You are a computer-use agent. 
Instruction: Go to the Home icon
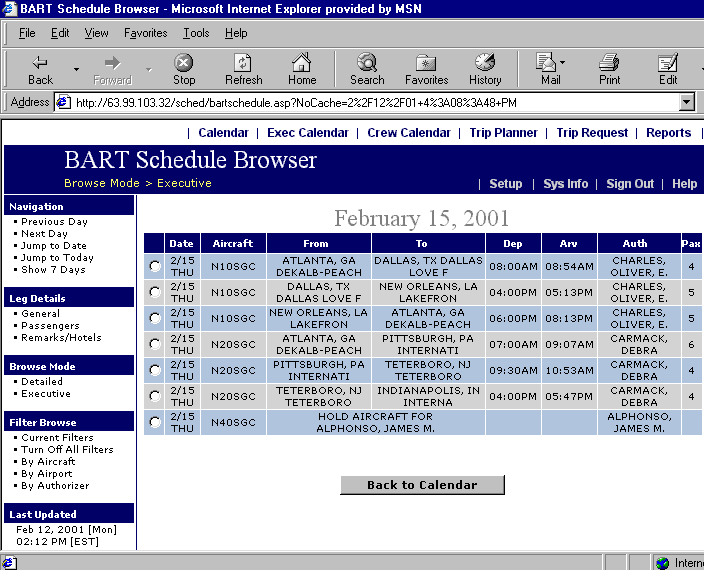click(x=302, y=64)
